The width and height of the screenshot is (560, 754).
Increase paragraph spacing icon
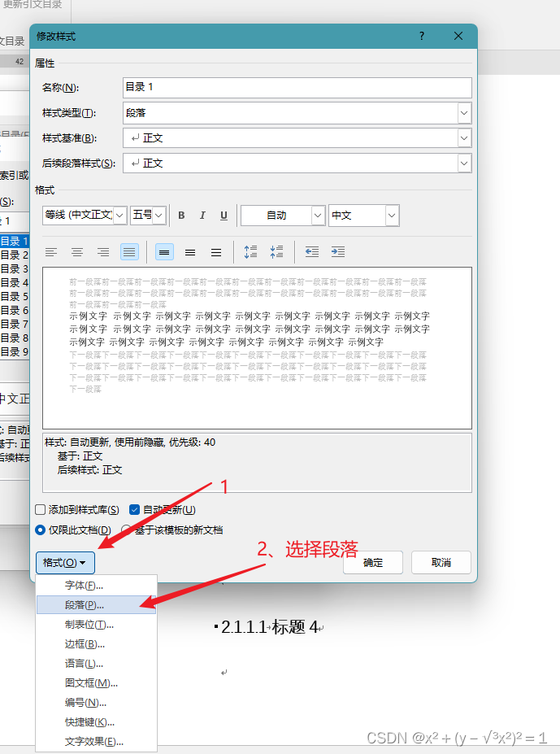(250, 252)
